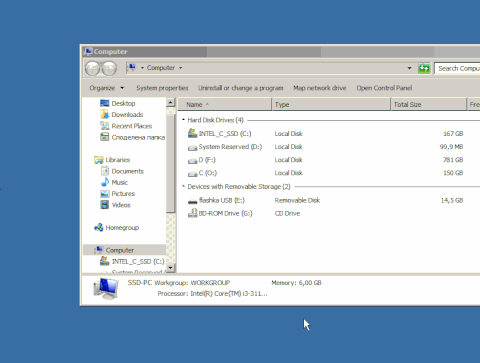480x363 pixels.
Task: Click Map network drive
Action: point(320,88)
